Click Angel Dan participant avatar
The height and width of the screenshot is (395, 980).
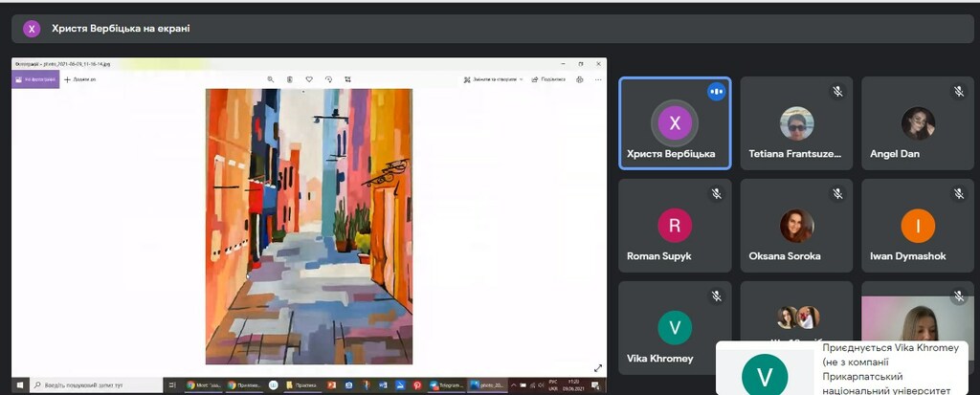918,123
